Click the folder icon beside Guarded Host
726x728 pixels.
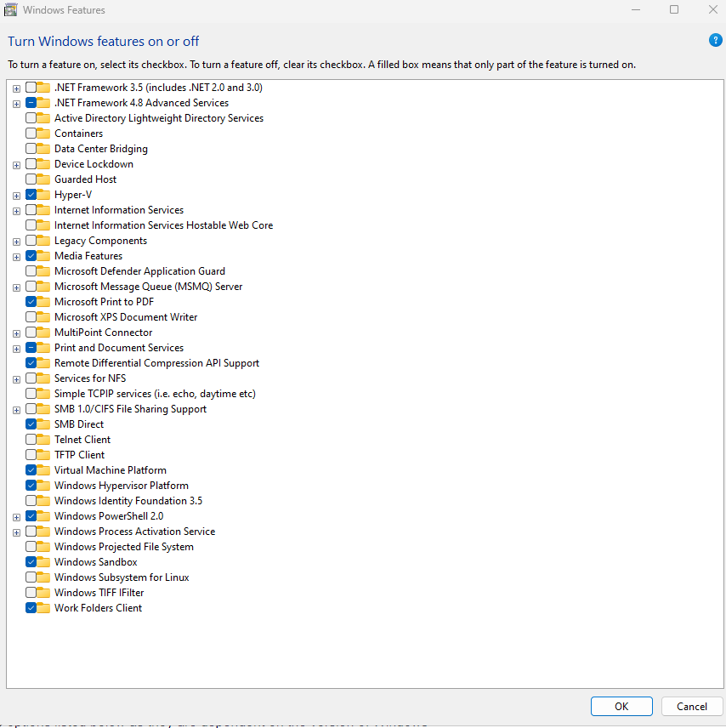click(43, 179)
